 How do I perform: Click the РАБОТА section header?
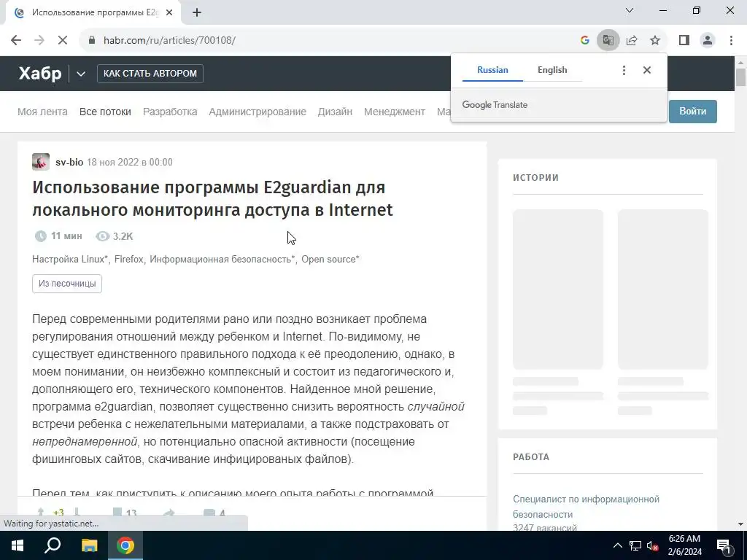point(531,457)
